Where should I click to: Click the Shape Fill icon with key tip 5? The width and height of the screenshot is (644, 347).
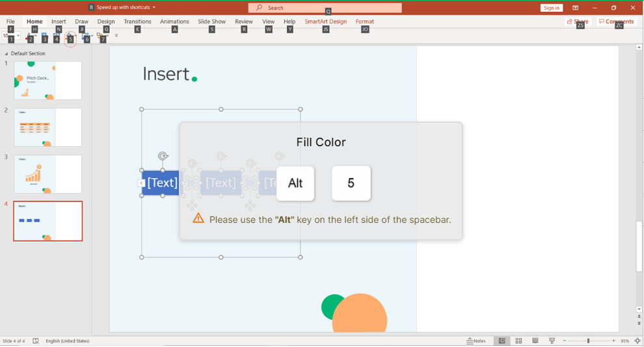point(70,36)
